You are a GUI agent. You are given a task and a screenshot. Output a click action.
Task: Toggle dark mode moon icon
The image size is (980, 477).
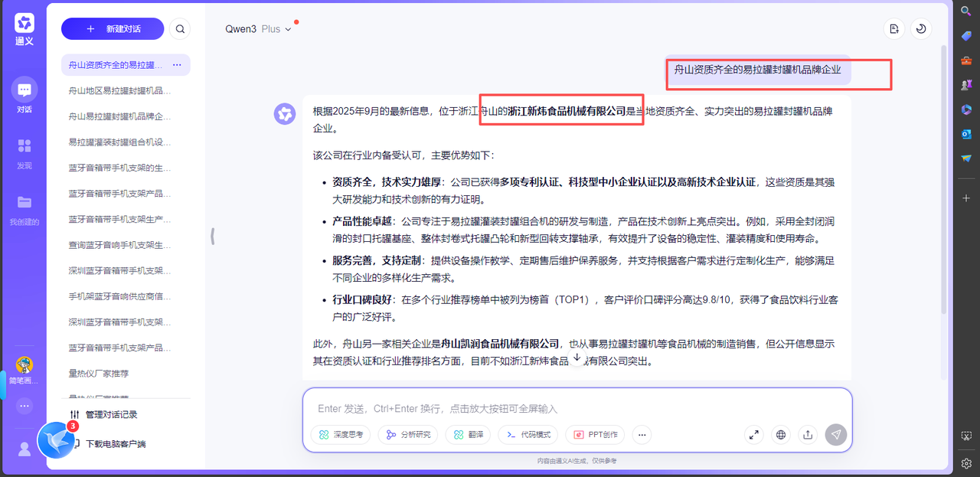[x=921, y=29]
